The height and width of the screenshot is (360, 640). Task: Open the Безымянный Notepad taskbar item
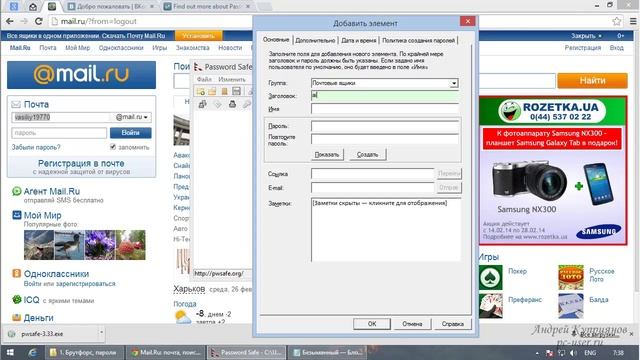click(328, 353)
